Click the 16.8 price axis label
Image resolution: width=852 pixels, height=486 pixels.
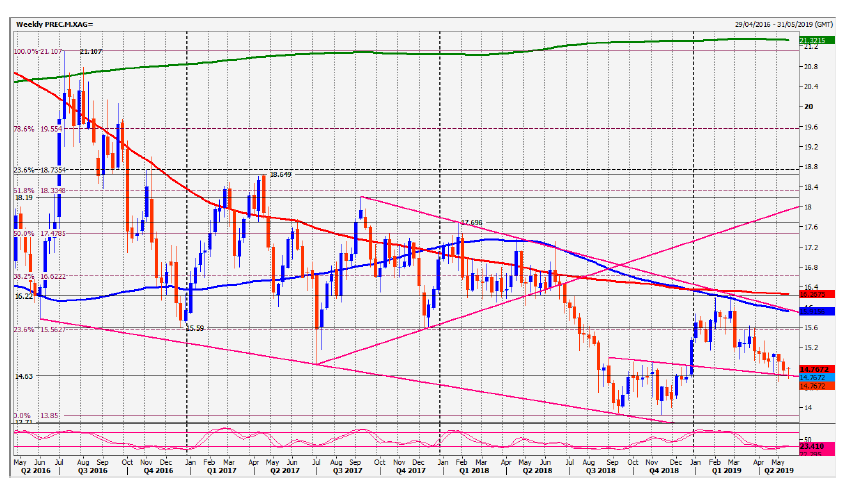click(x=811, y=267)
